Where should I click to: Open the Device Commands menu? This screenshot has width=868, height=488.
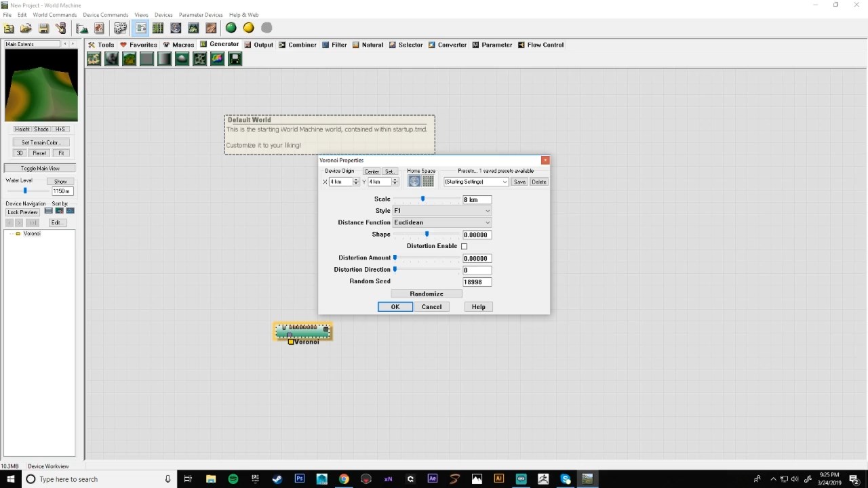click(x=105, y=15)
